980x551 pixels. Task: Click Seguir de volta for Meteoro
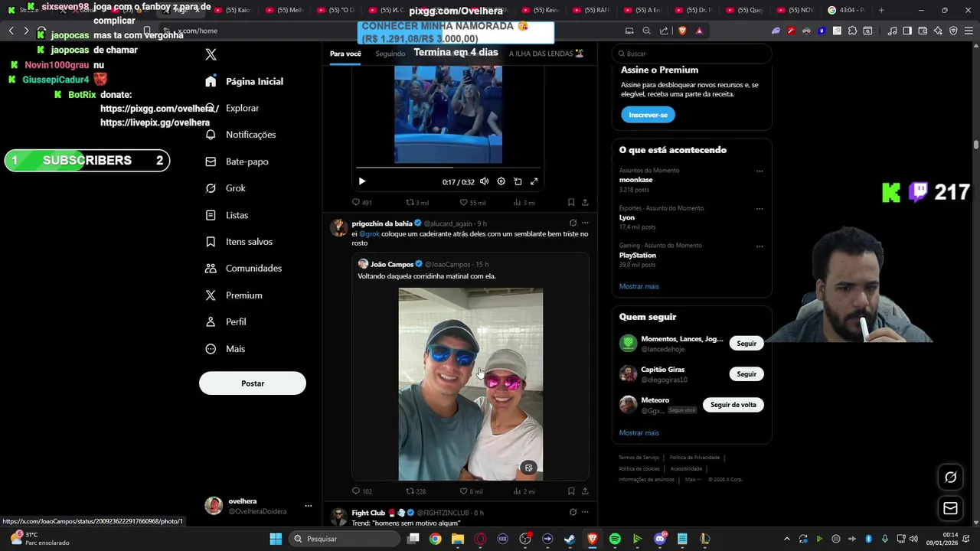(x=733, y=405)
